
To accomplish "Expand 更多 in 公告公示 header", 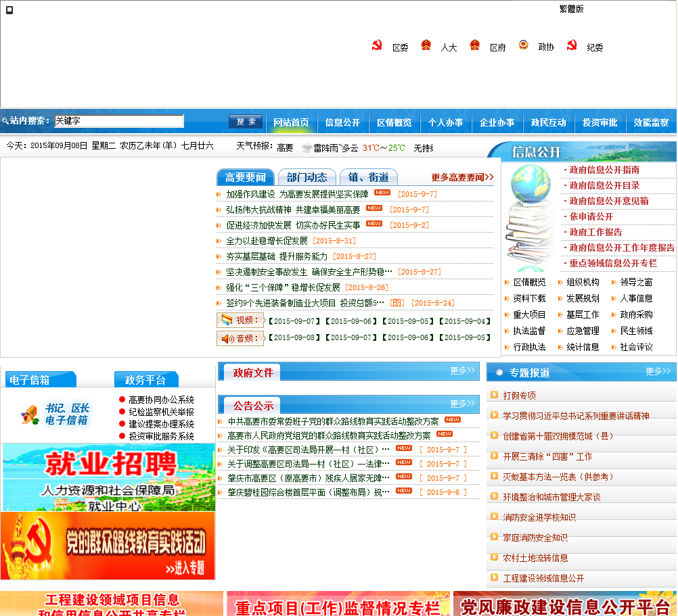I will tap(462, 404).
